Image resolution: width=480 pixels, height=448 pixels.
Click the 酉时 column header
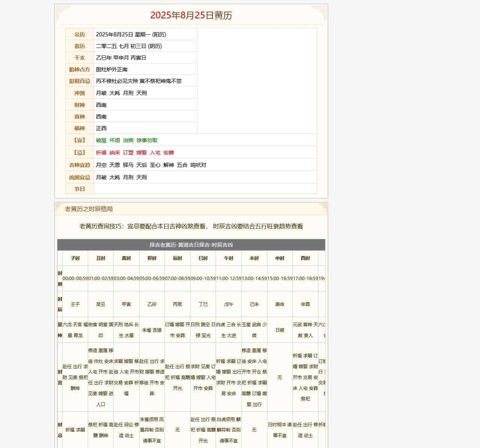pyautogui.click(x=305, y=258)
